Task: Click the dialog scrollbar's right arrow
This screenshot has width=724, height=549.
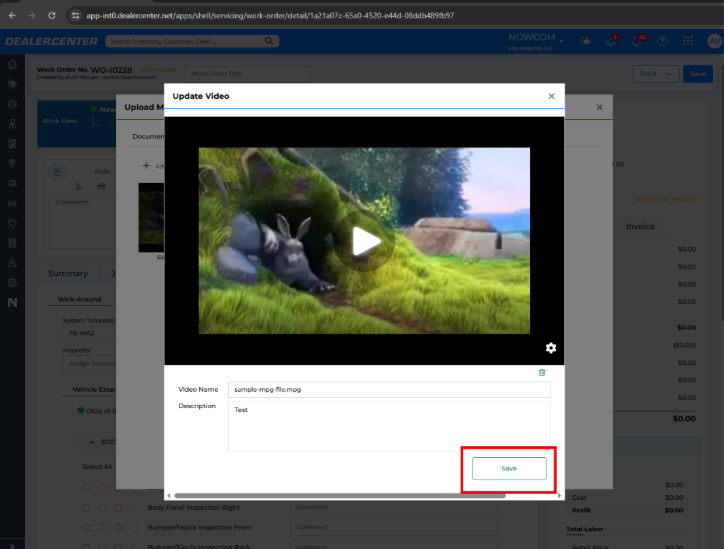Action: (560, 495)
